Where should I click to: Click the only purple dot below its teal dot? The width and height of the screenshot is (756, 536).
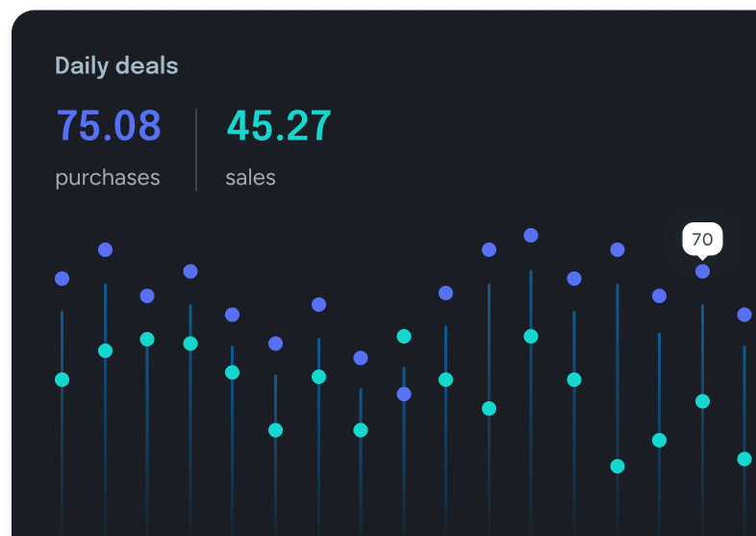click(x=404, y=394)
